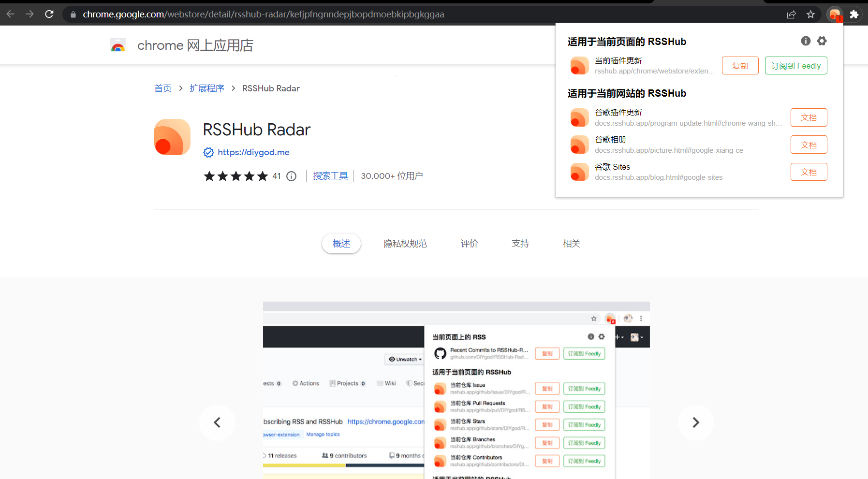Show previous screenshot with left arrow
Viewport: 868px width, 479px height.
(217, 422)
